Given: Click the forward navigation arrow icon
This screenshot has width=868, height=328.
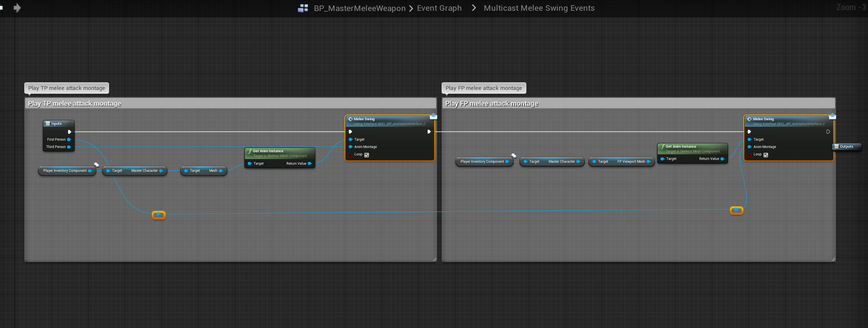Looking at the screenshot, I should click(17, 8).
